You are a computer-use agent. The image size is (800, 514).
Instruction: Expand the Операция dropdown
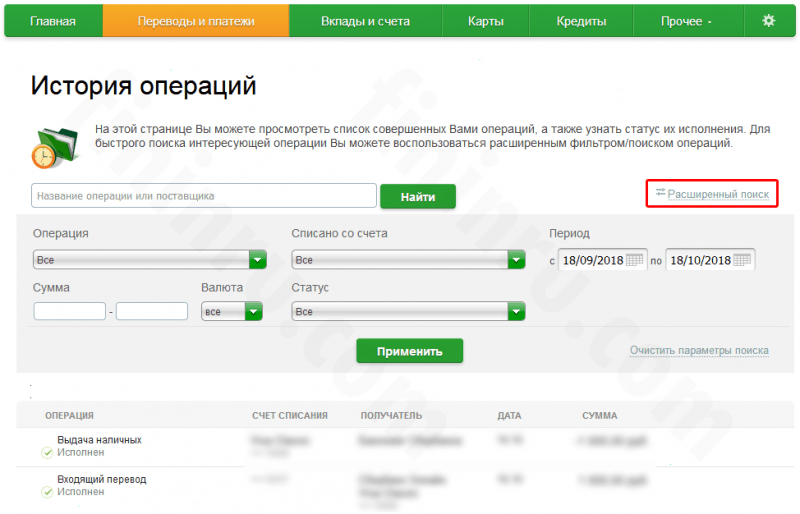(149, 260)
